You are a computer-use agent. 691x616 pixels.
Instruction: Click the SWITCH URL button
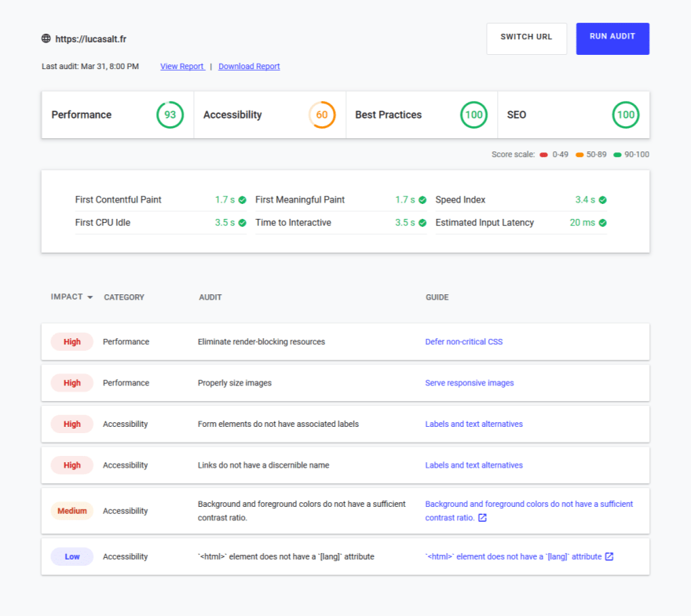pos(527,38)
